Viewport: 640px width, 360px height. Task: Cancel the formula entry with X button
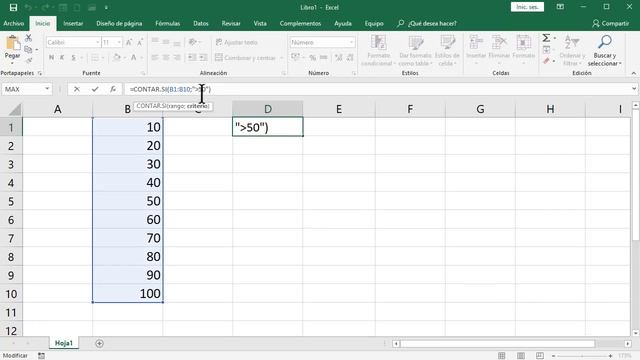[77, 89]
